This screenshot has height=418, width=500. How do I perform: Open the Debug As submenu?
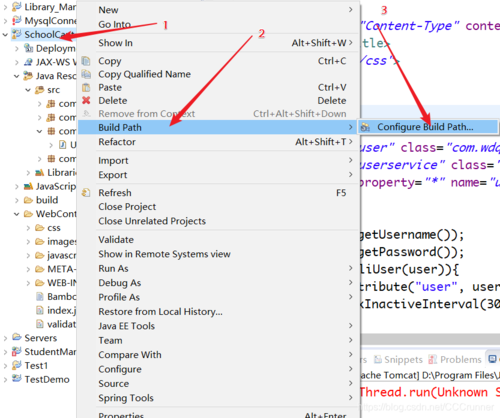[x=219, y=283]
